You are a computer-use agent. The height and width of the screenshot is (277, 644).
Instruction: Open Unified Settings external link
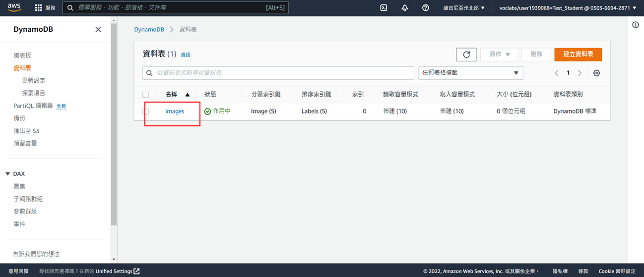click(118, 271)
